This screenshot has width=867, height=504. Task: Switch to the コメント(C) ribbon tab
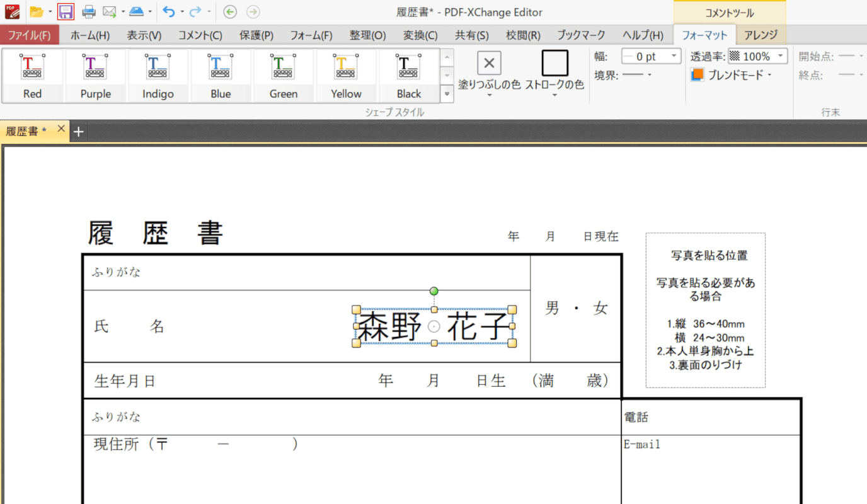[x=200, y=35]
